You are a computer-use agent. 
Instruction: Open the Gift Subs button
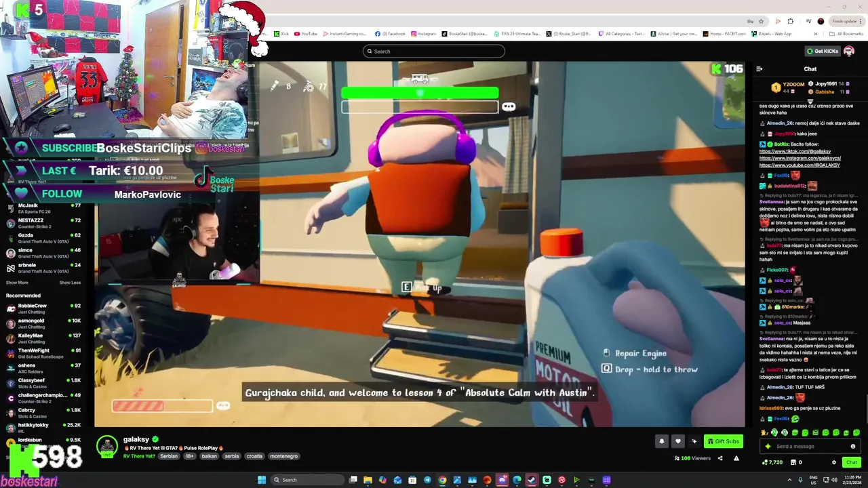tap(723, 441)
